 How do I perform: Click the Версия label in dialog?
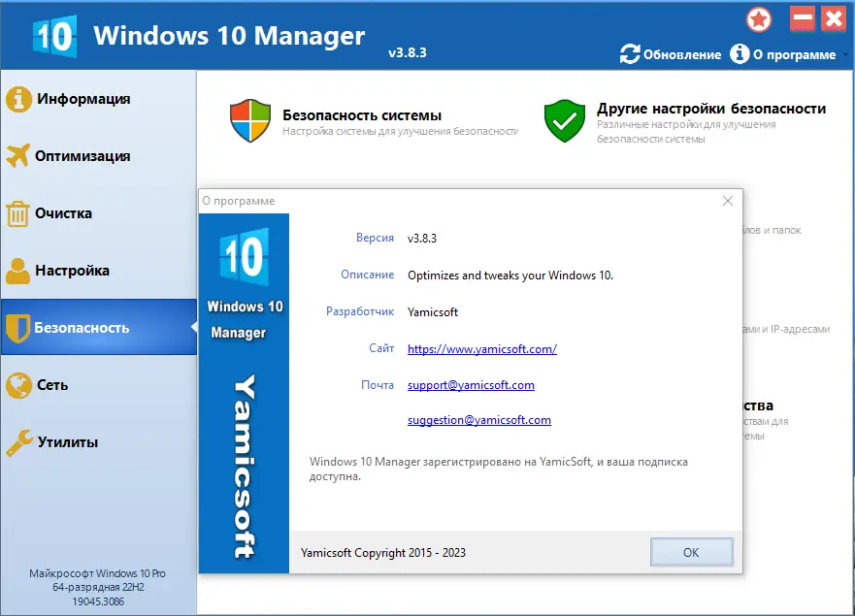[x=375, y=238]
